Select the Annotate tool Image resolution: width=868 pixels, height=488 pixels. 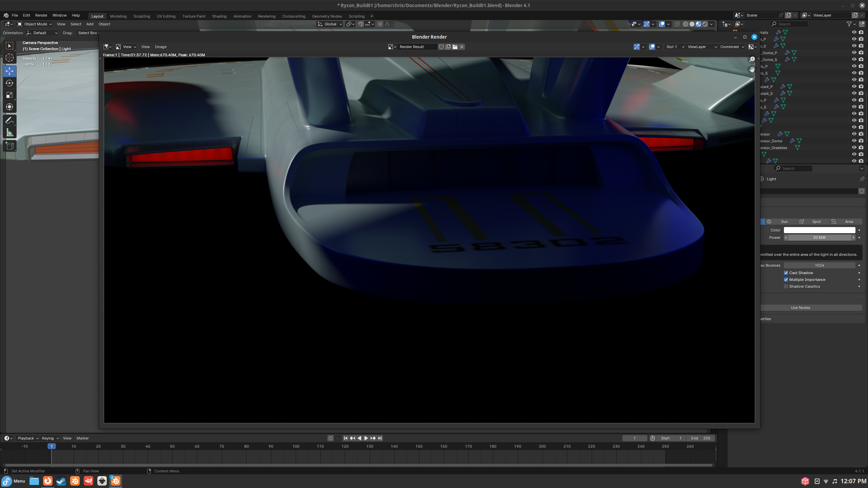pos(9,120)
